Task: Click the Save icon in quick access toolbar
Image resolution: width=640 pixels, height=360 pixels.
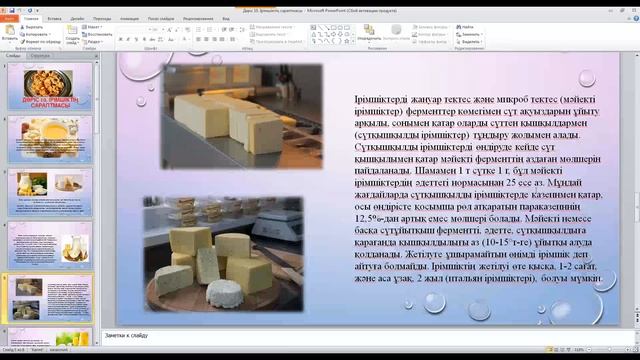Action: tap(12, 11)
